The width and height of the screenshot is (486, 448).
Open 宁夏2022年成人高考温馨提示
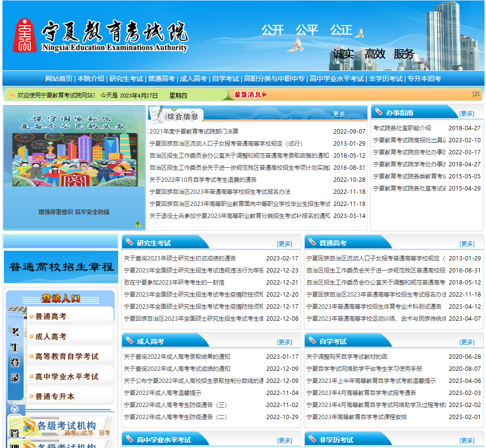tap(162, 393)
